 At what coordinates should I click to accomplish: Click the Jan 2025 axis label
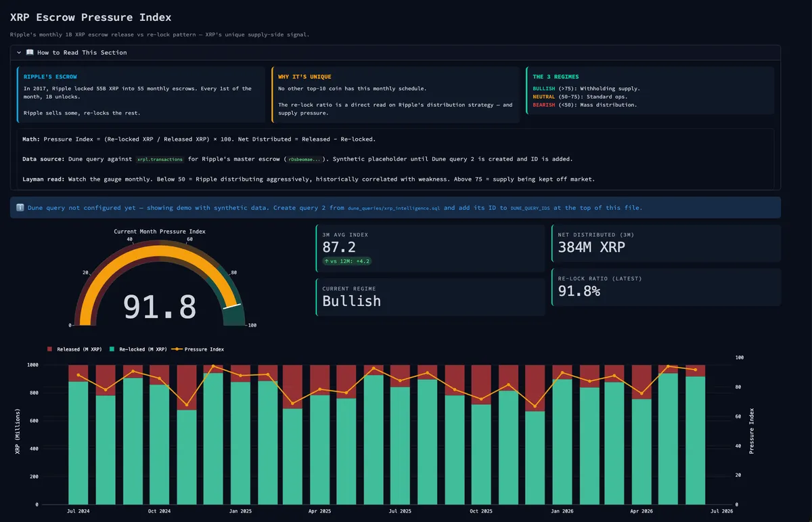pos(241,511)
